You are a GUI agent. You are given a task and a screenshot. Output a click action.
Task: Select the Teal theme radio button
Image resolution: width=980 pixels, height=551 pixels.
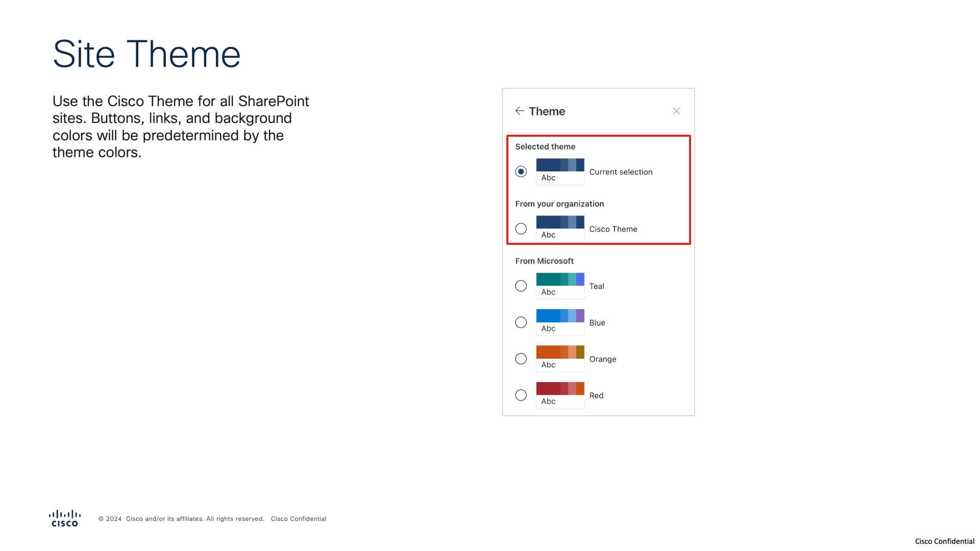(x=521, y=286)
